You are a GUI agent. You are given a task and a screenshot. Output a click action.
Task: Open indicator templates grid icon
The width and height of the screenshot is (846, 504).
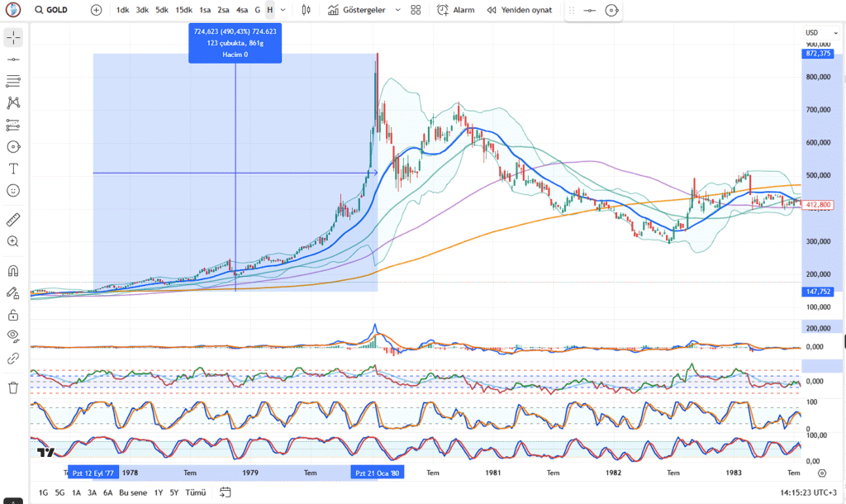pos(416,10)
